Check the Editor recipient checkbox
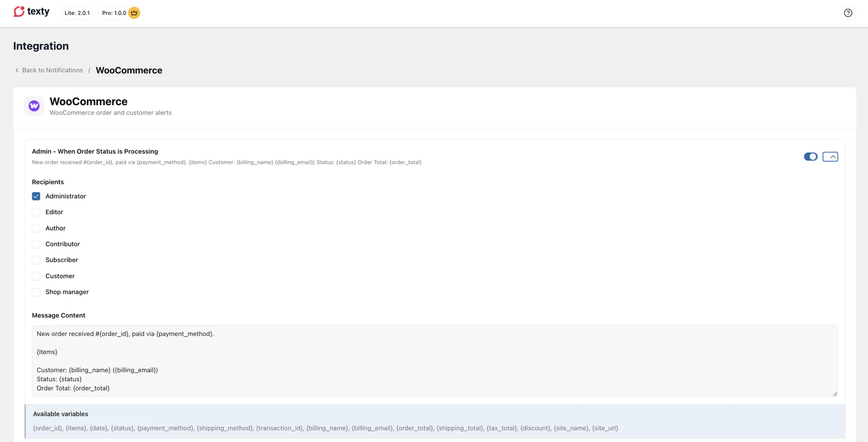 coord(36,212)
